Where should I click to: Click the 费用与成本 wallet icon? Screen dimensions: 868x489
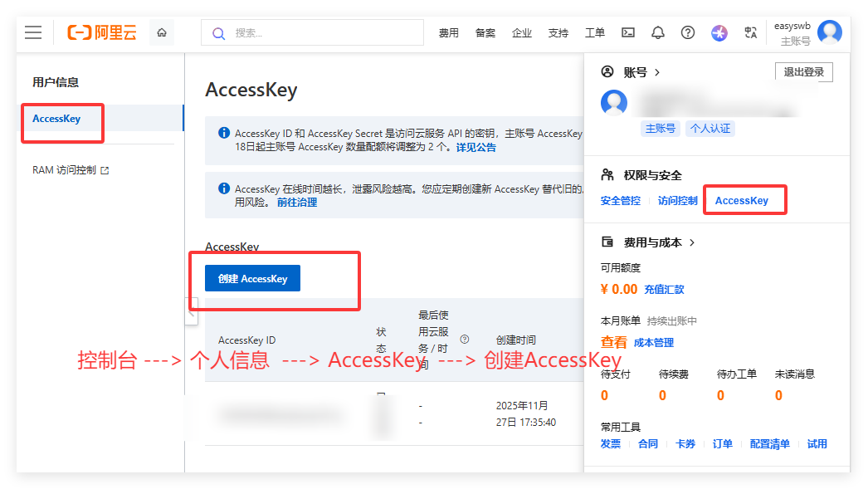pyautogui.click(x=607, y=242)
